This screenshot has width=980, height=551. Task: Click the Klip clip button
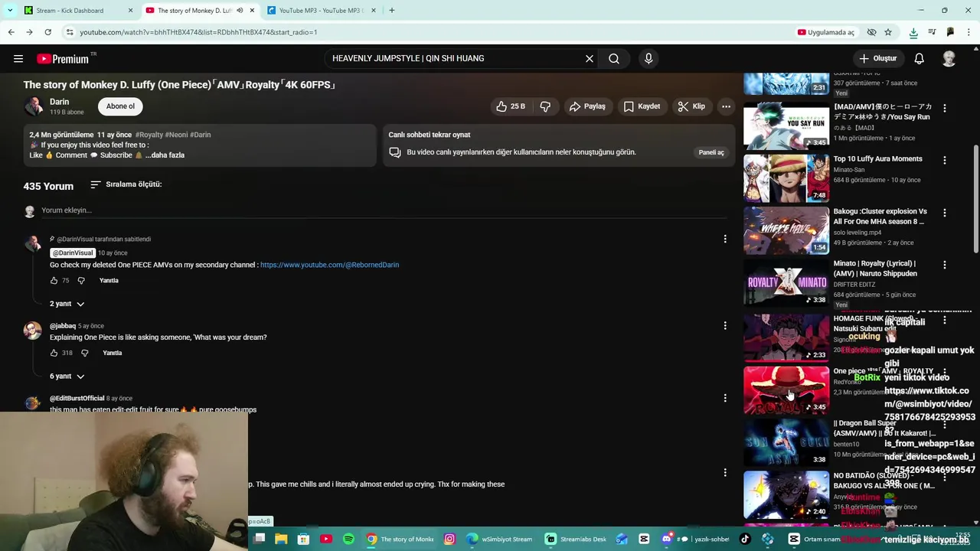691,106
